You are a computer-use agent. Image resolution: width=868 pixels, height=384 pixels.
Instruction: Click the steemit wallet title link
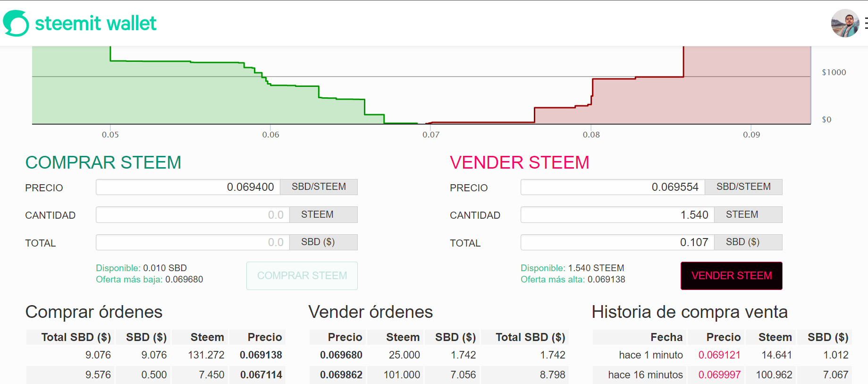point(95,23)
